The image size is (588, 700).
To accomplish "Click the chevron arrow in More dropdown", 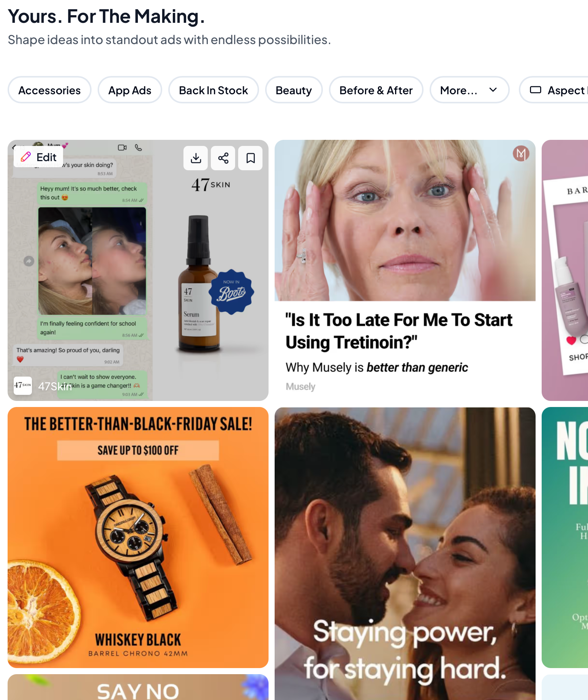I will [x=493, y=90].
